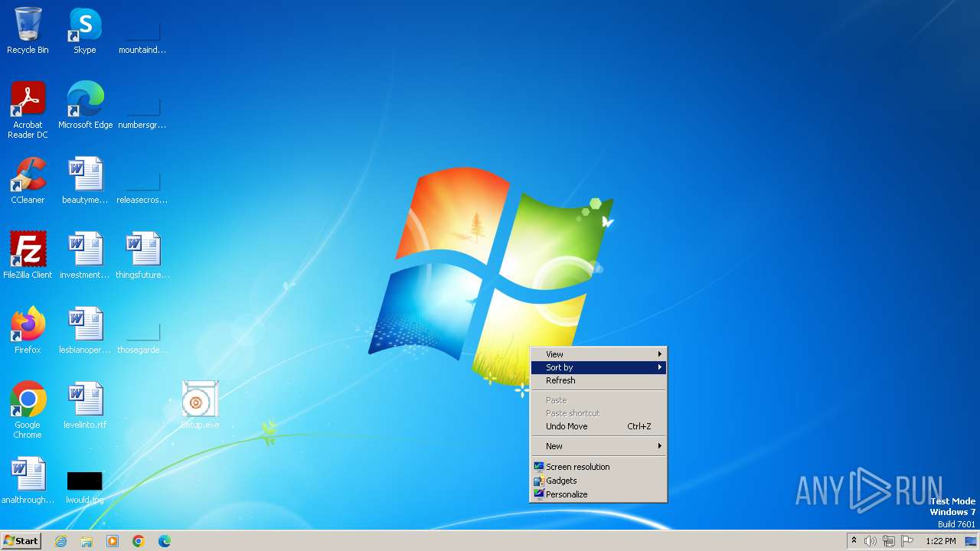Open Windows Explorer from the taskbar
This screenshot has height=551, width=980.
87,541
